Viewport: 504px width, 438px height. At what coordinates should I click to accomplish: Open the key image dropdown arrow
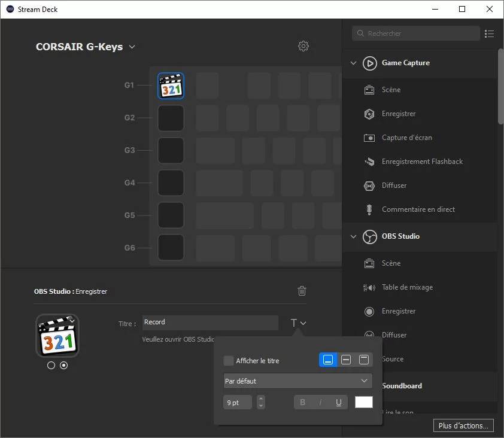pos(72,321)
